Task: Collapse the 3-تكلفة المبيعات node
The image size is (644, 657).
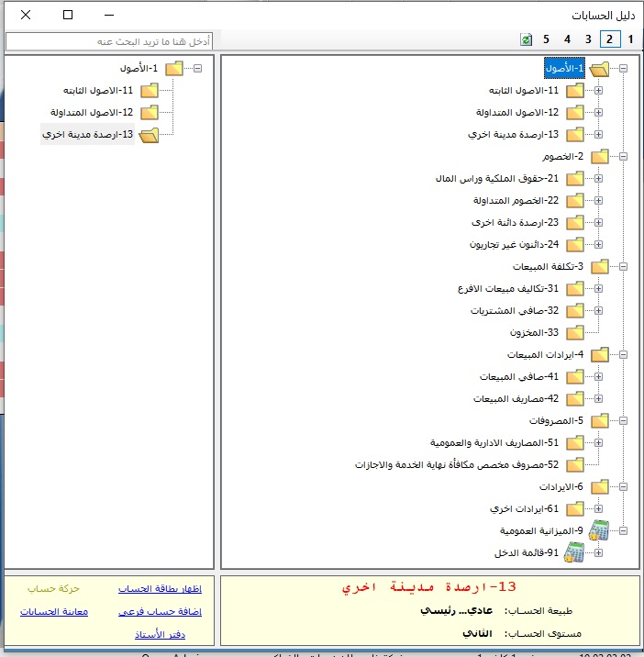Action: [623, 267]
